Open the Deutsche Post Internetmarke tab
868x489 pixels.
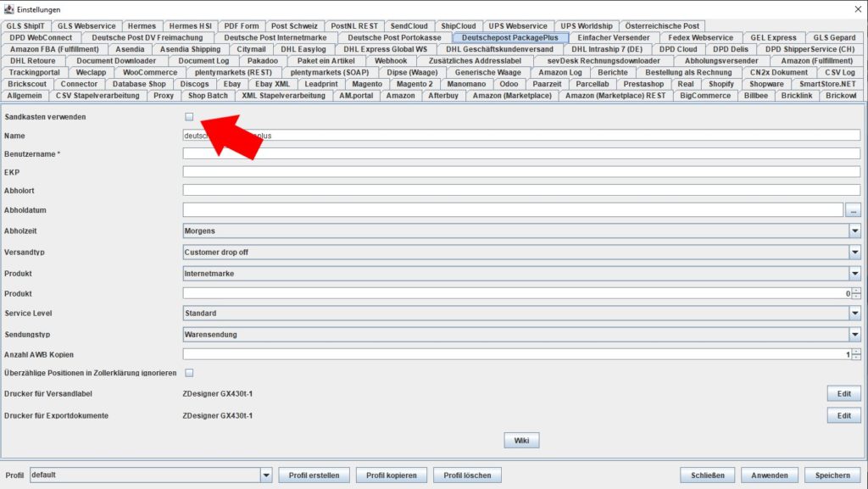(275, 37)
